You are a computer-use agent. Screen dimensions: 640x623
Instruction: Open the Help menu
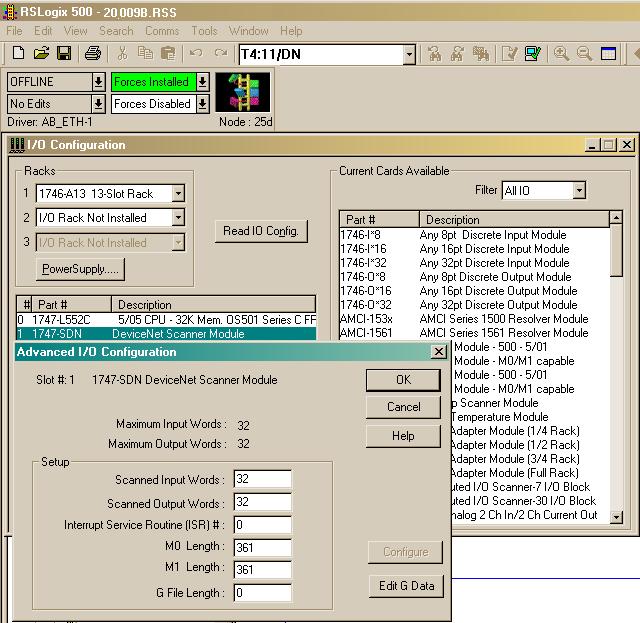coord(291,31)
